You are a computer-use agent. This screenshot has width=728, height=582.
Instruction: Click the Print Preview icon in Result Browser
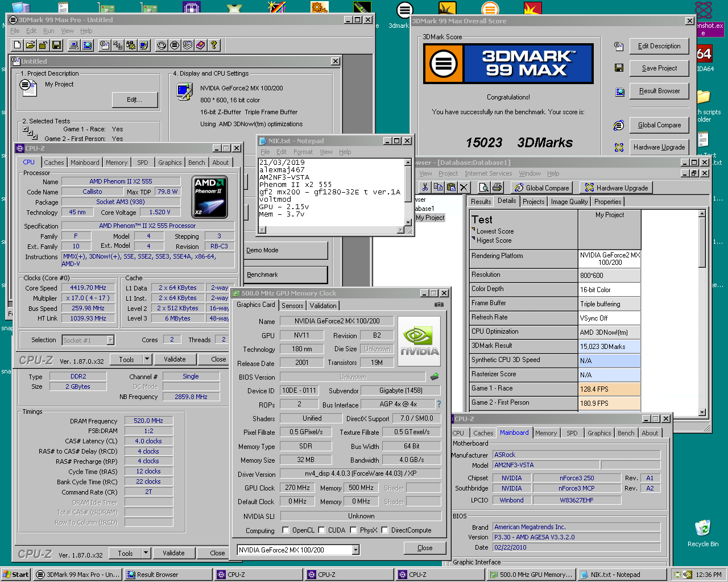(483, 187)
